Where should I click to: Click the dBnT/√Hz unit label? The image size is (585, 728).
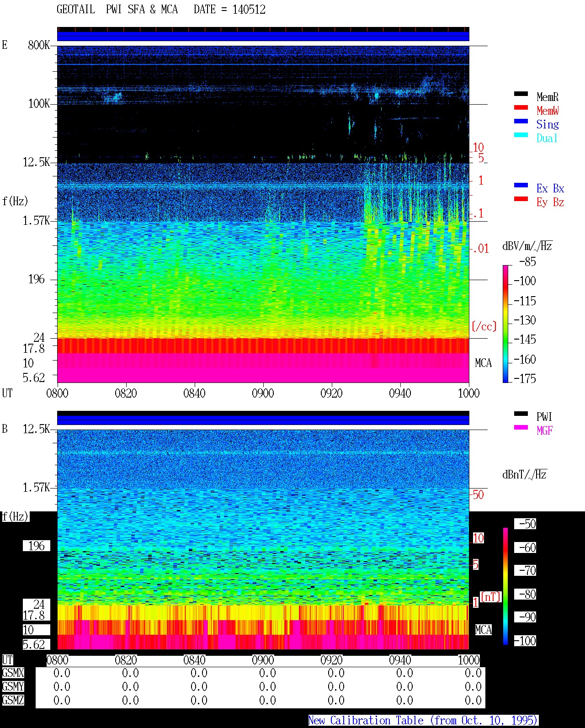tap(525, 474)
